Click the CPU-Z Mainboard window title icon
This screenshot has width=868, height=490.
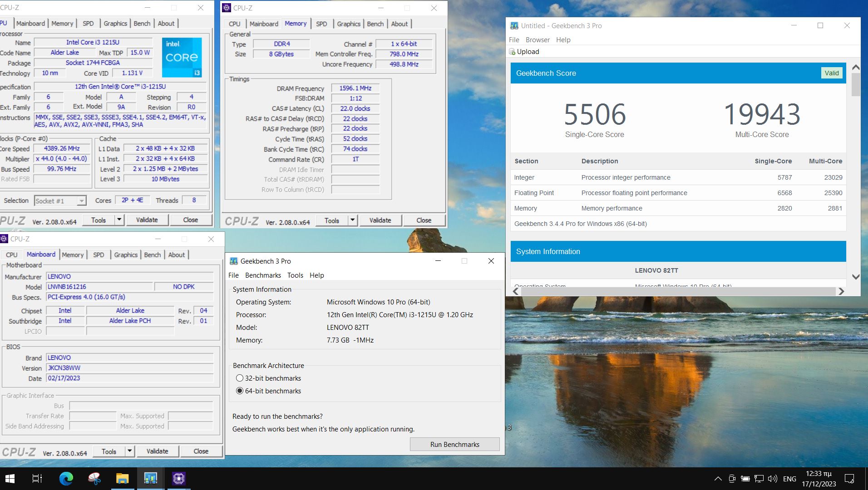tap(4, 239)
